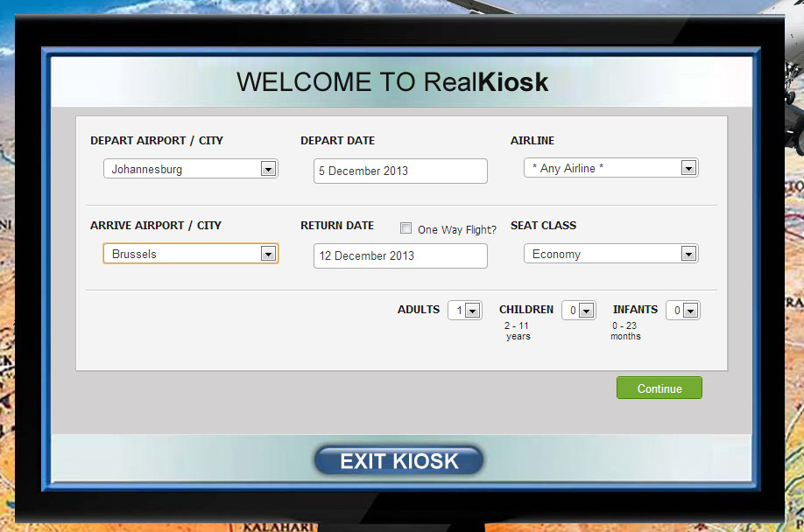Click the WELCOME TO RealKiosk heading
Screen dimensions: 804x532
coord(392,82)
